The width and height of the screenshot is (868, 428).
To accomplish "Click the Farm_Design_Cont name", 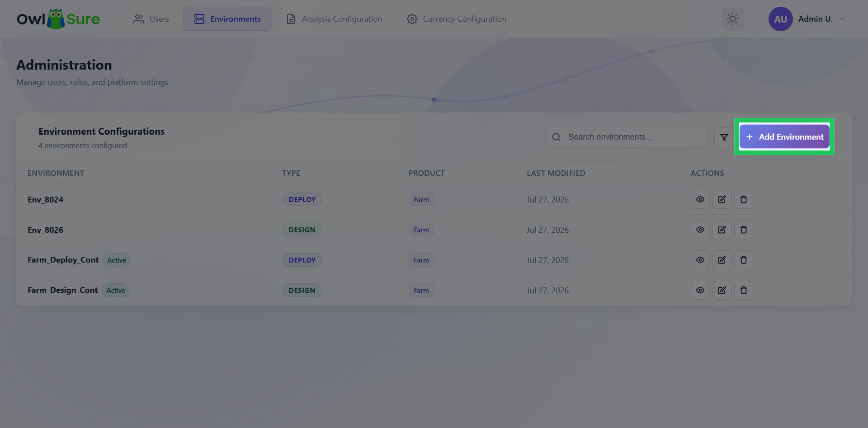I will click(x=62, y=290).
